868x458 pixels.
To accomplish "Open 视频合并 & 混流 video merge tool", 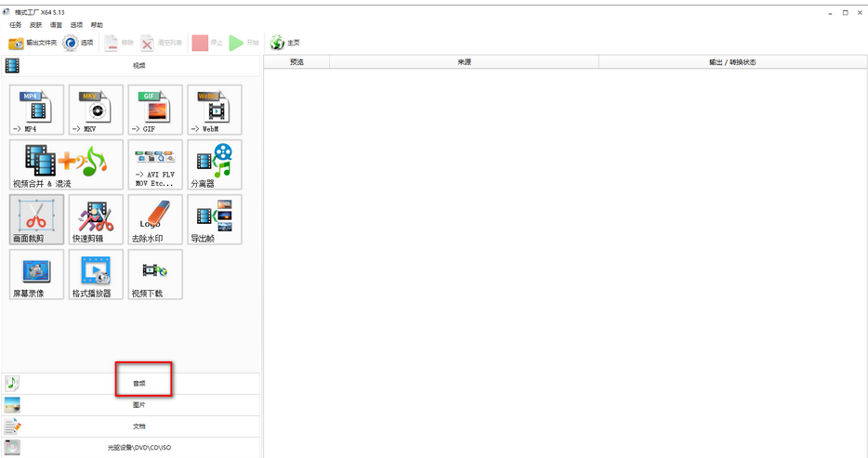I will pyautogui.click(x=66, y=164).
